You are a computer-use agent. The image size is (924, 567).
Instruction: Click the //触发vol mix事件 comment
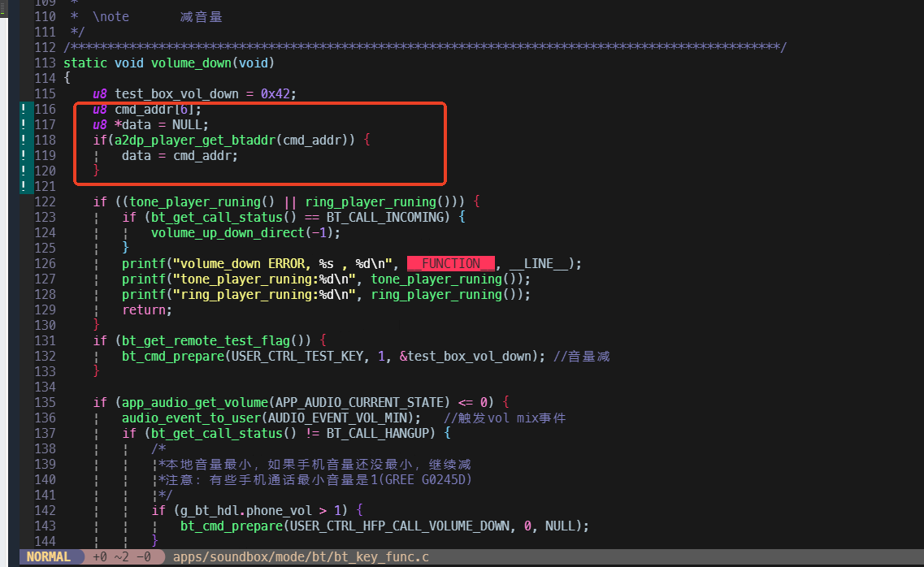click(505, 418)
